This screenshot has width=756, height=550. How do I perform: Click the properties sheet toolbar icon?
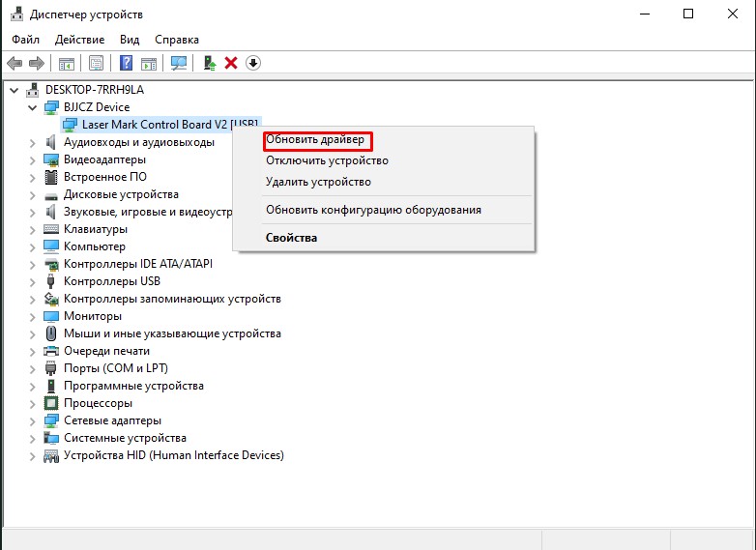coord(97,64)
